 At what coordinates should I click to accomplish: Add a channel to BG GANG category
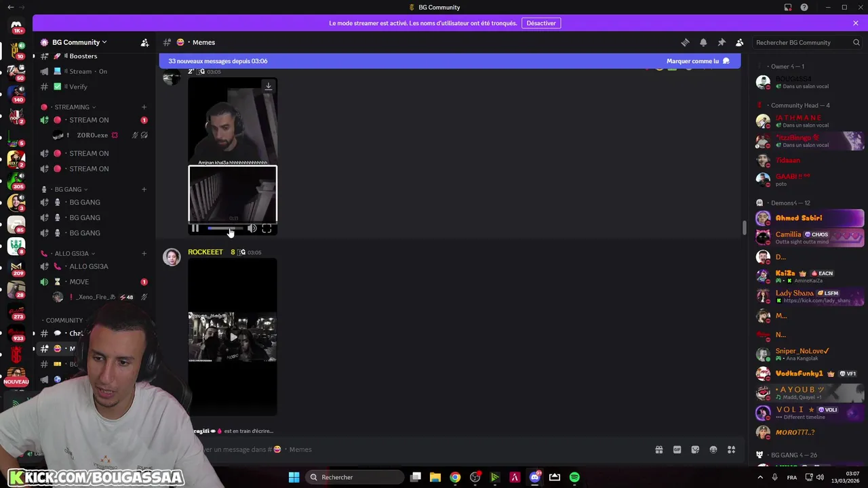[x=144, y=189]
